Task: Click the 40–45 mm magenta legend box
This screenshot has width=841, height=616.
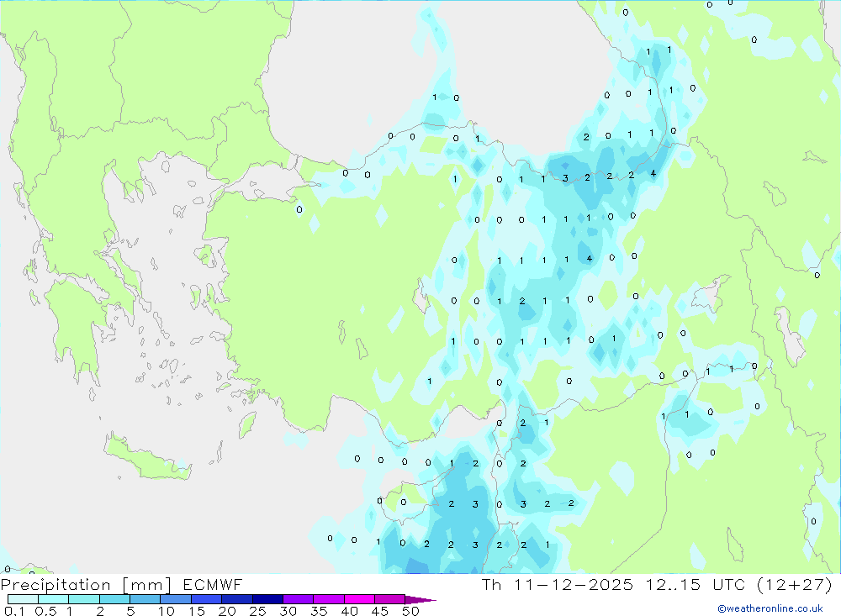Action: pyautogui.click(x=359, y=599)
